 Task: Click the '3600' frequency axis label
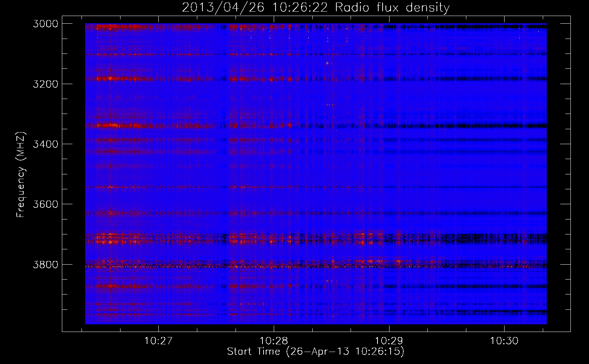point(46,204)
